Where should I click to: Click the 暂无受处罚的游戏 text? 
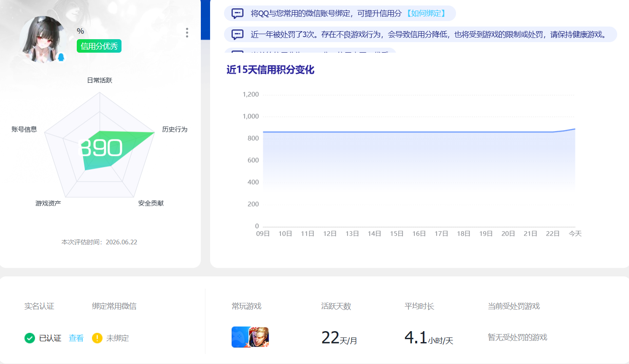click(518, 337)
